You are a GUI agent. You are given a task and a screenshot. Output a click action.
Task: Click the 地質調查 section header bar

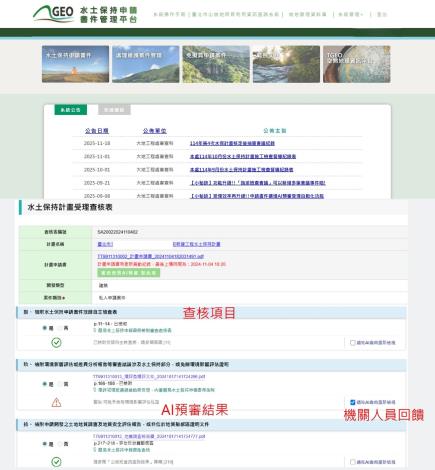pos(211,424)
